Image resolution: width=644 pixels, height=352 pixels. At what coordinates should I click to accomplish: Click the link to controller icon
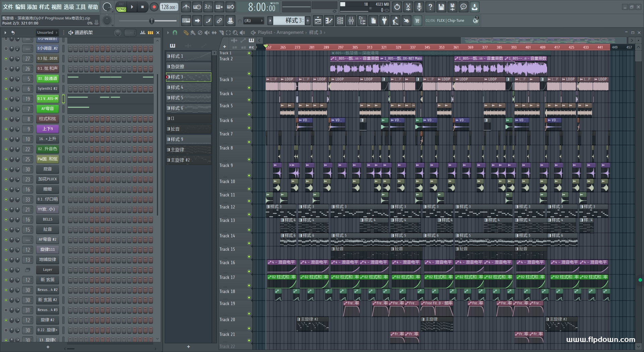(219, 21)
